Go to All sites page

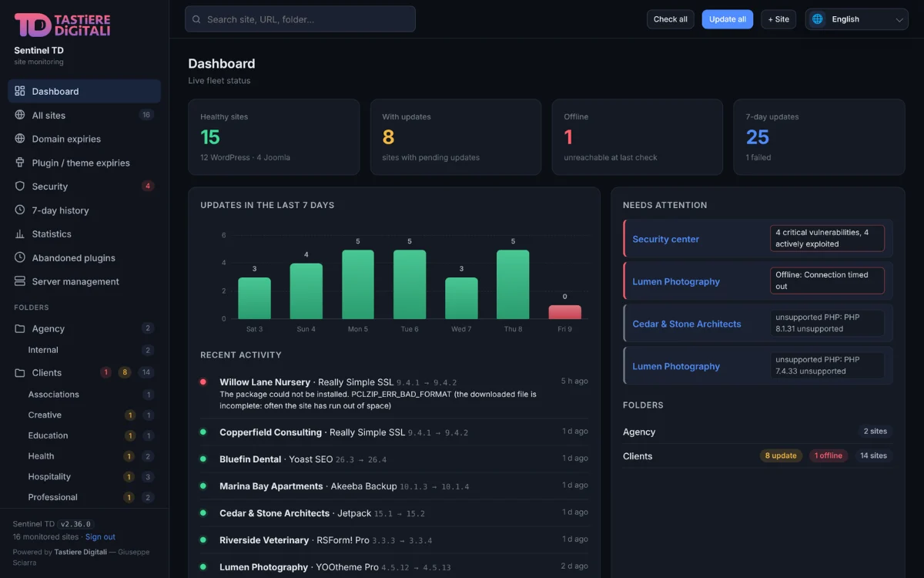click(85, 115)
